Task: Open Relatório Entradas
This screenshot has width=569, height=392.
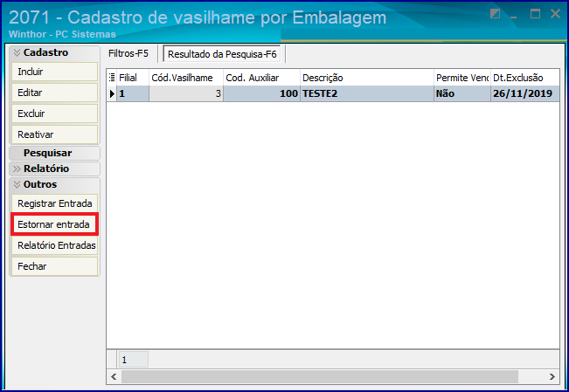Action: coord(54,245)
